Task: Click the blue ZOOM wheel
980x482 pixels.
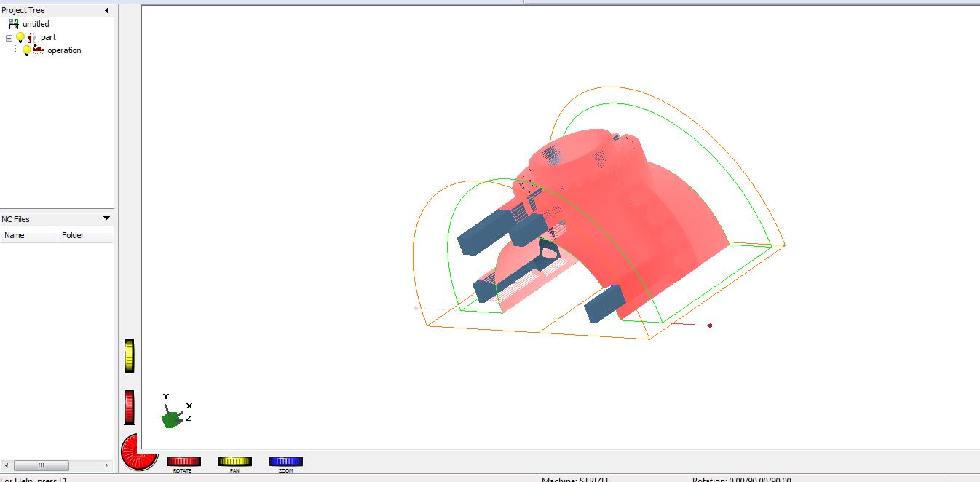Action: 285,461
